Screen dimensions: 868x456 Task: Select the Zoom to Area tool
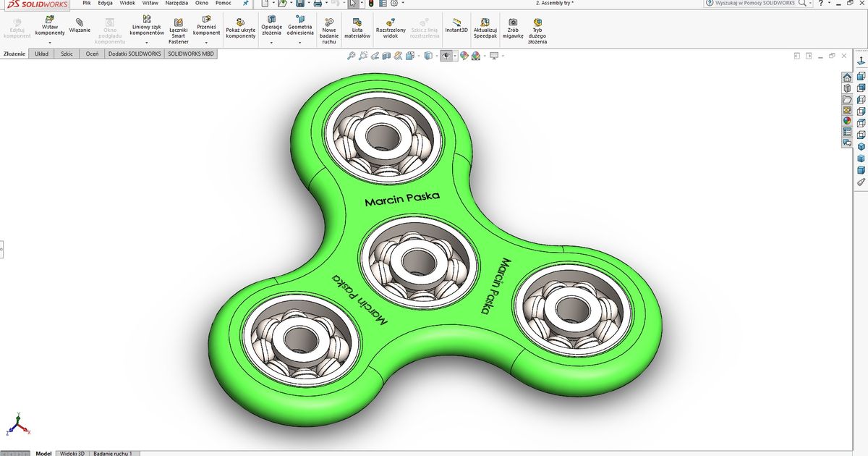point(362,55)
